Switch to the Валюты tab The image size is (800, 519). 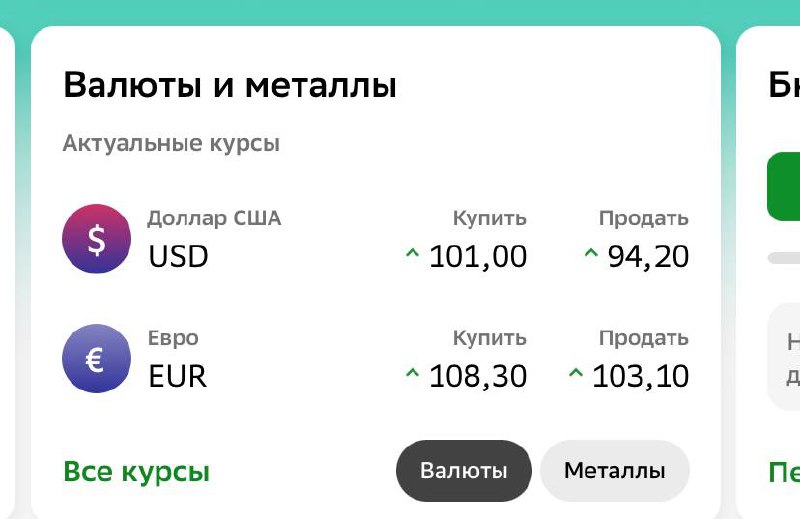click(x=463, y=471)
